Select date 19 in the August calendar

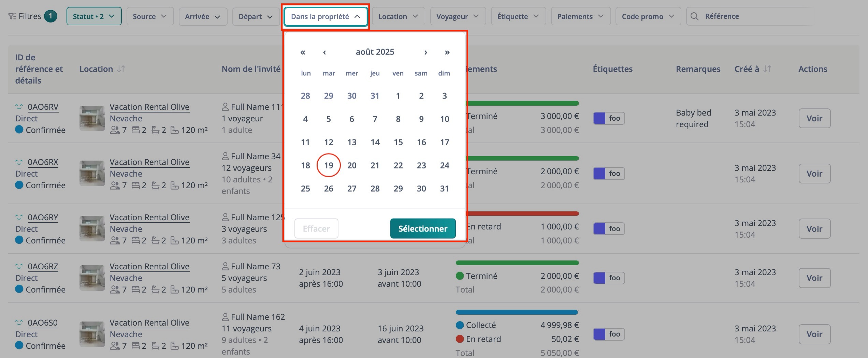[x=329, y=165]
